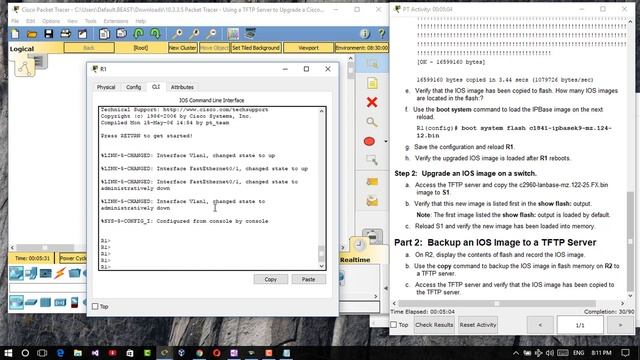Image resolution: width=640 pixels, height=360 pixels.
Task: Zoom in with the plus magnifier icon
Action: tap(177, 34)
